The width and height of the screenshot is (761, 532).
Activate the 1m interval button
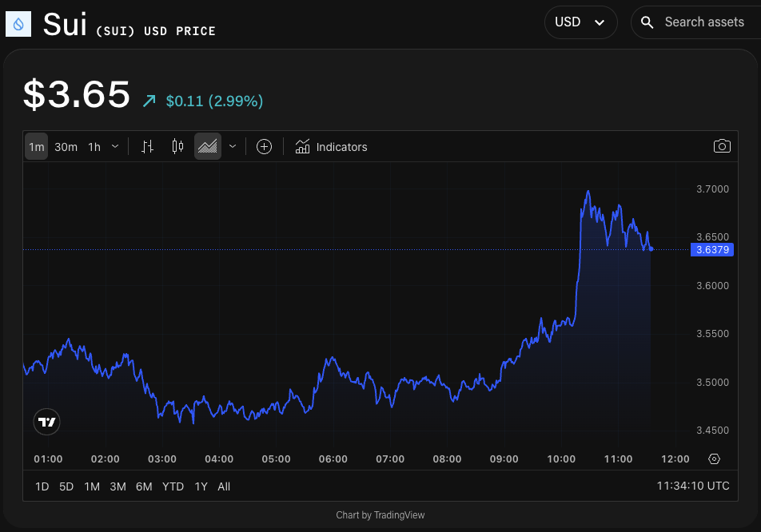(x=36, y=146)
